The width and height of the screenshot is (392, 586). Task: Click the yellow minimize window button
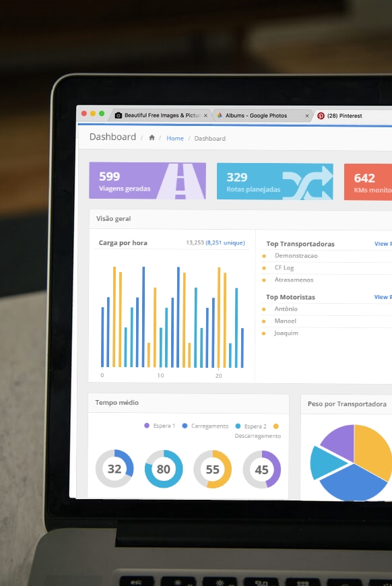93,114
